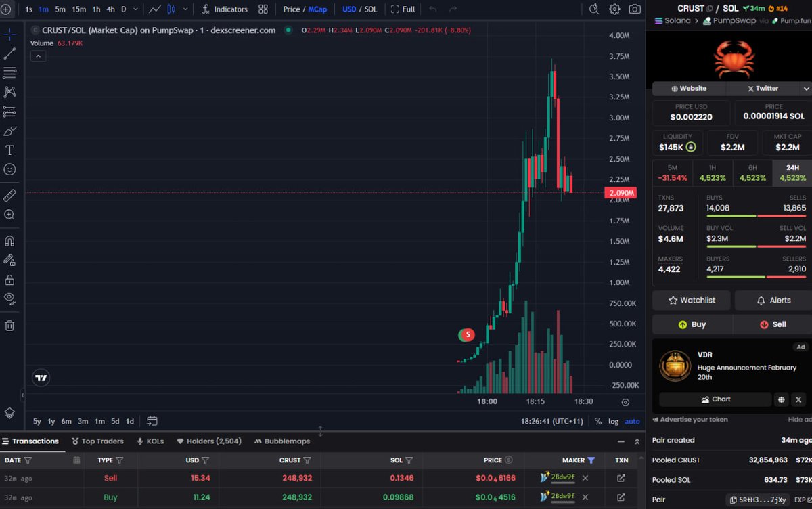Open the KOLs tab
Viewport: 812px width, 509px height.
[150, 441]
